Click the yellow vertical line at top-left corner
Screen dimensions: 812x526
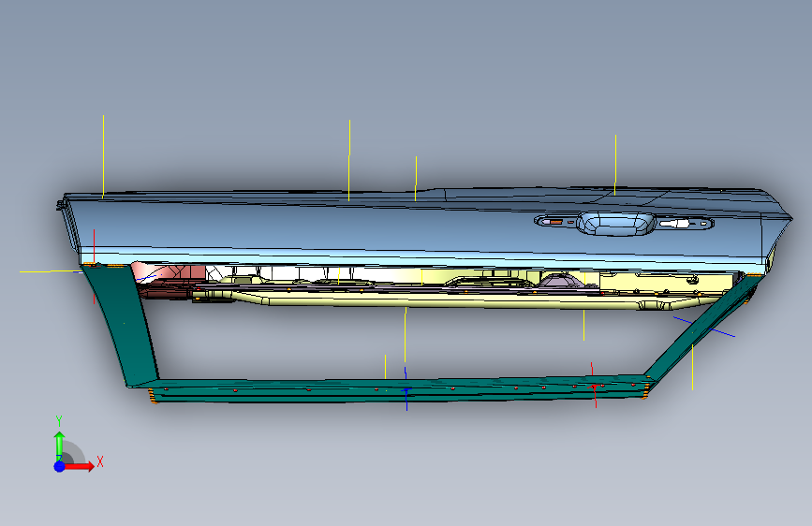[x=104, y=156]
